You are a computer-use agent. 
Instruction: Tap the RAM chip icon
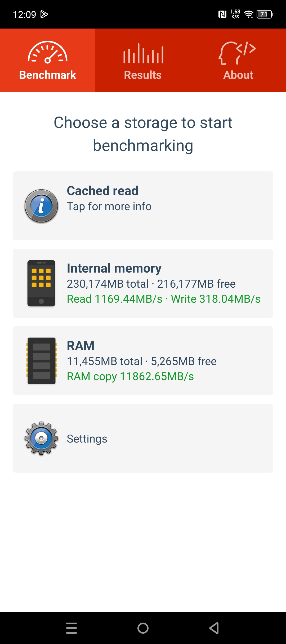pyautogui.click(x=41, y=361)
